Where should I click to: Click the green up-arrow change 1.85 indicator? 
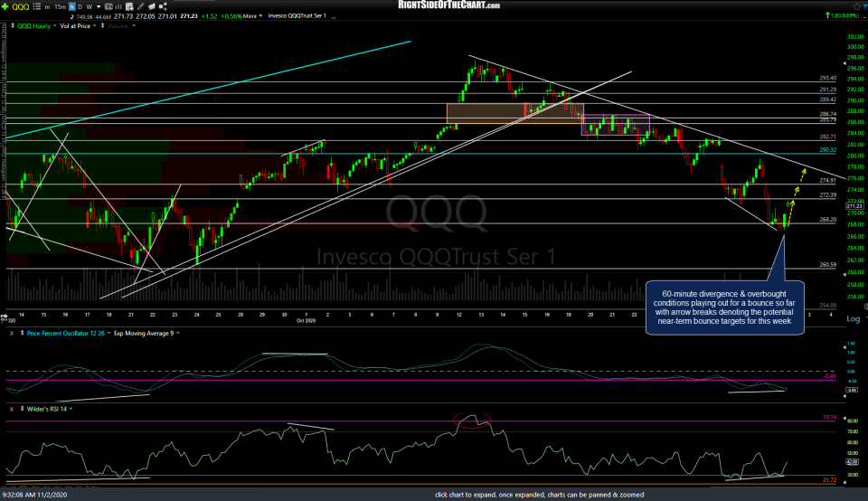(842, 15)
